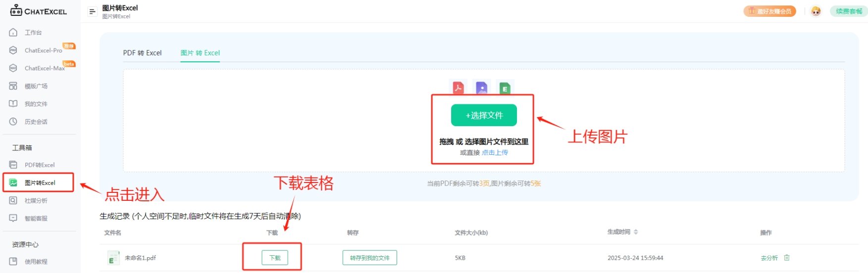This screenshot has height=273, width=868.
Task: Click the 操作 column header
Action: coord(766,233)
